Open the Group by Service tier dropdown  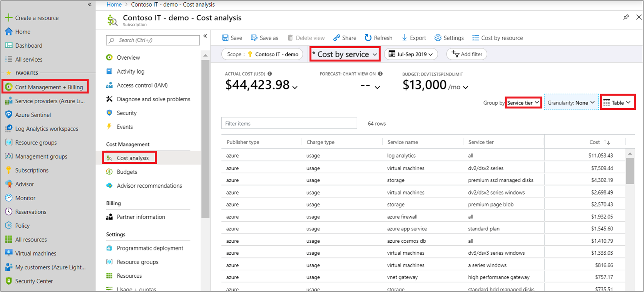click(x=523, y=103)
